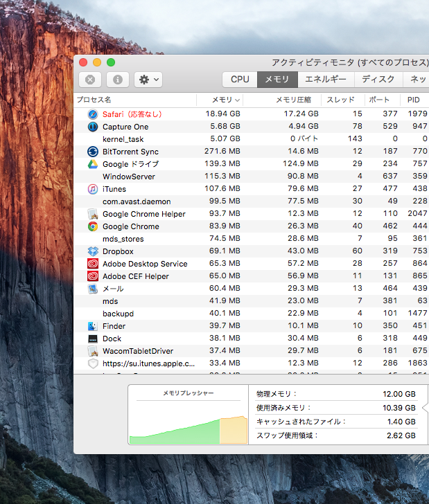Click the force quit process toolbar icon
This screenshot has height=504, width=429.
tap(90, 80)
